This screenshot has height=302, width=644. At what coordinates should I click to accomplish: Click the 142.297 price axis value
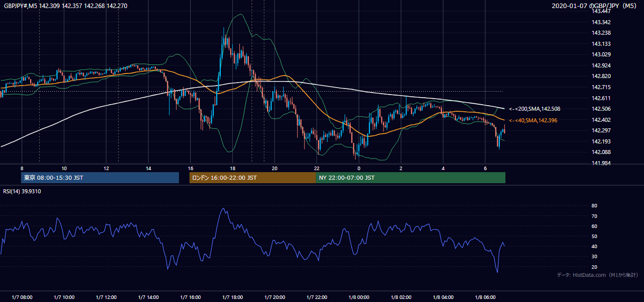602,130
